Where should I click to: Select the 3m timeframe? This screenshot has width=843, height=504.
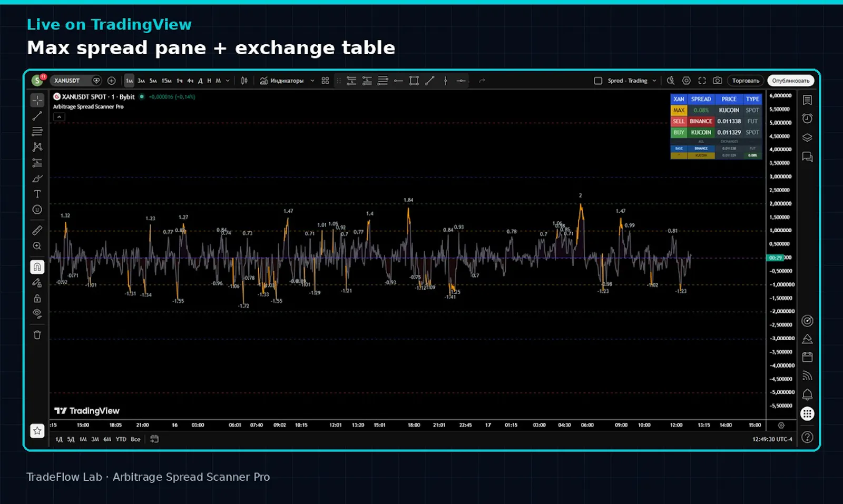[141, 81]
